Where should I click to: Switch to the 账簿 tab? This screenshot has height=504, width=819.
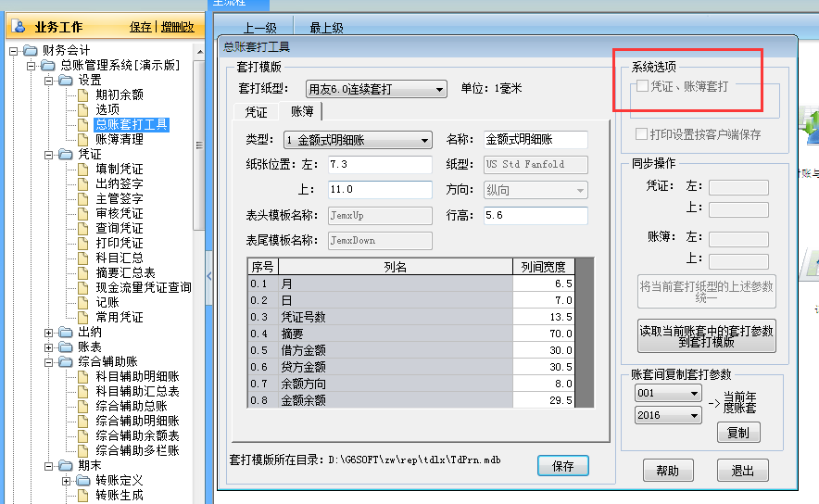click(x=302, y=111)
